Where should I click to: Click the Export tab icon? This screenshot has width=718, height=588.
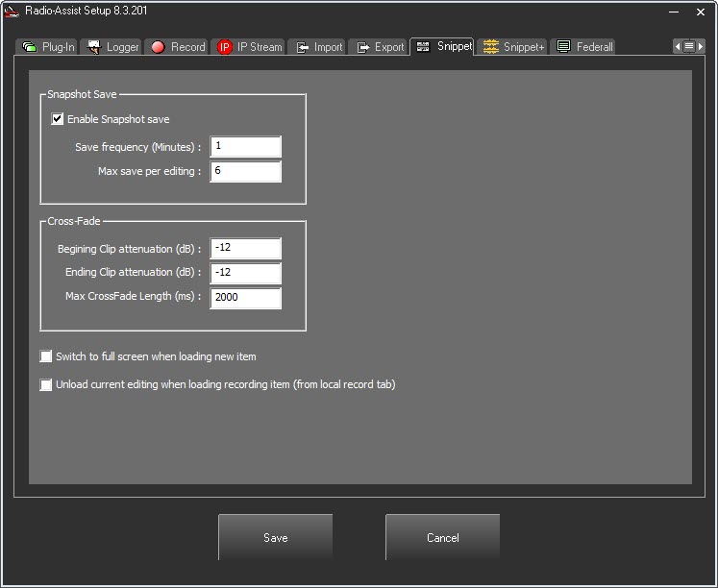(x=363, y=47)
